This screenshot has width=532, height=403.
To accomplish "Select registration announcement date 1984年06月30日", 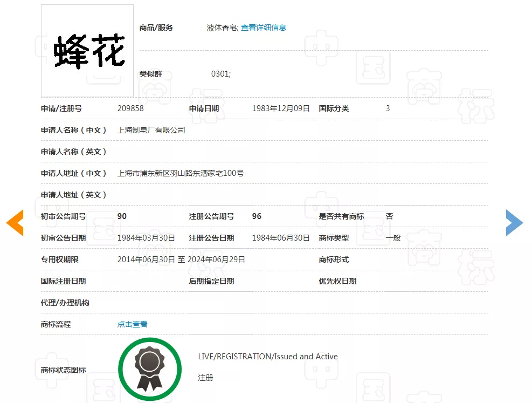I will click(x=281, y=238).
